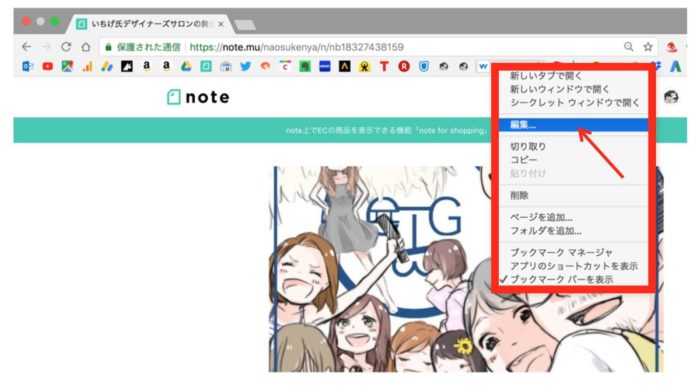
Task: Open the Google Drive bookmark icon
Action: [186, 67]
